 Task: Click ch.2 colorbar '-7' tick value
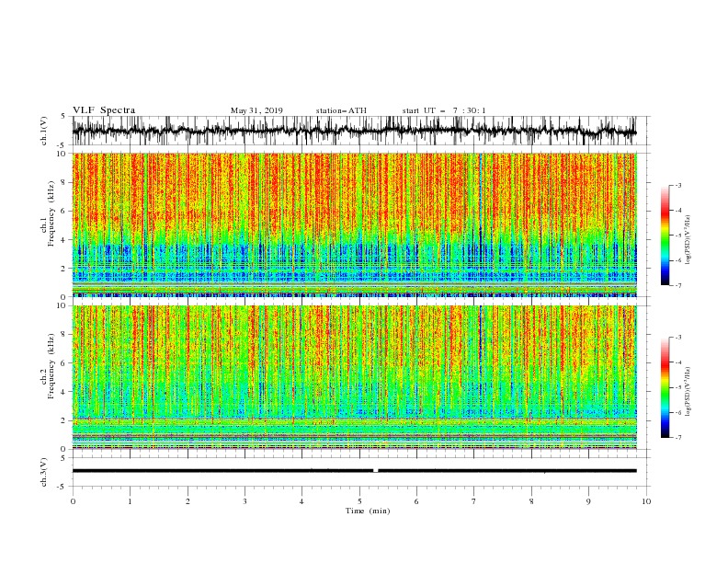pos(677,438)
